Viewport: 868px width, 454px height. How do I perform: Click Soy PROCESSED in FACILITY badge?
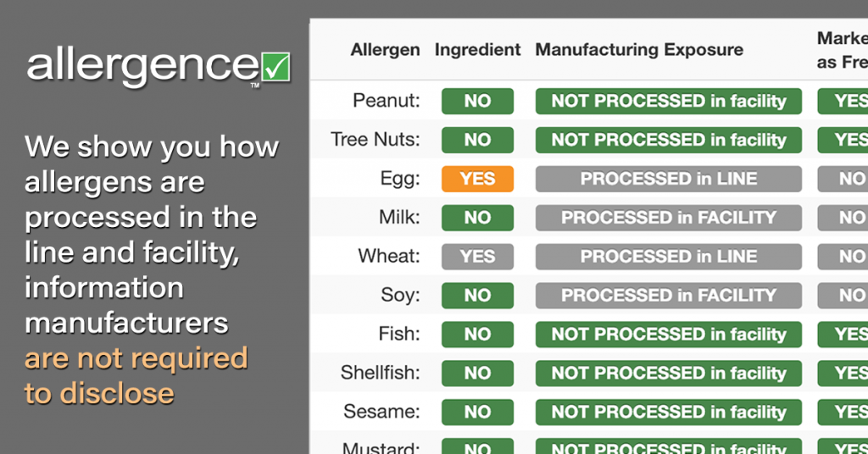click(668, 296)
